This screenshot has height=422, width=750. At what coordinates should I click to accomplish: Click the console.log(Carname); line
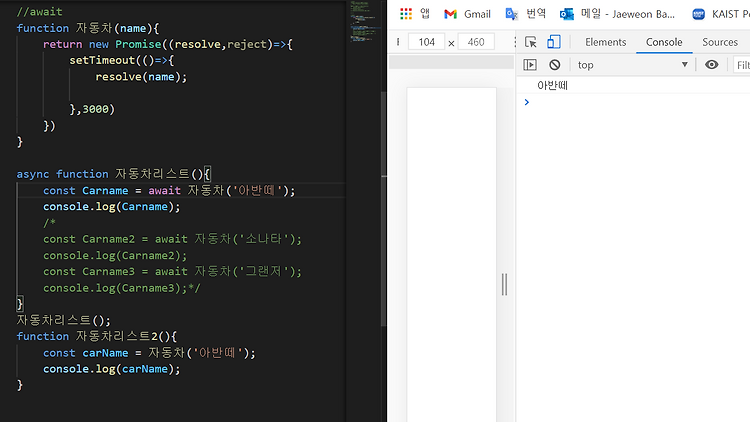(111, 207)
